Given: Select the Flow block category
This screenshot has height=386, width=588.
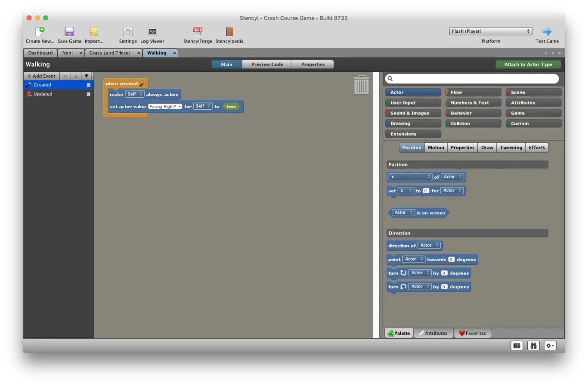Looking at the screenshot, I should click(473, 92).
